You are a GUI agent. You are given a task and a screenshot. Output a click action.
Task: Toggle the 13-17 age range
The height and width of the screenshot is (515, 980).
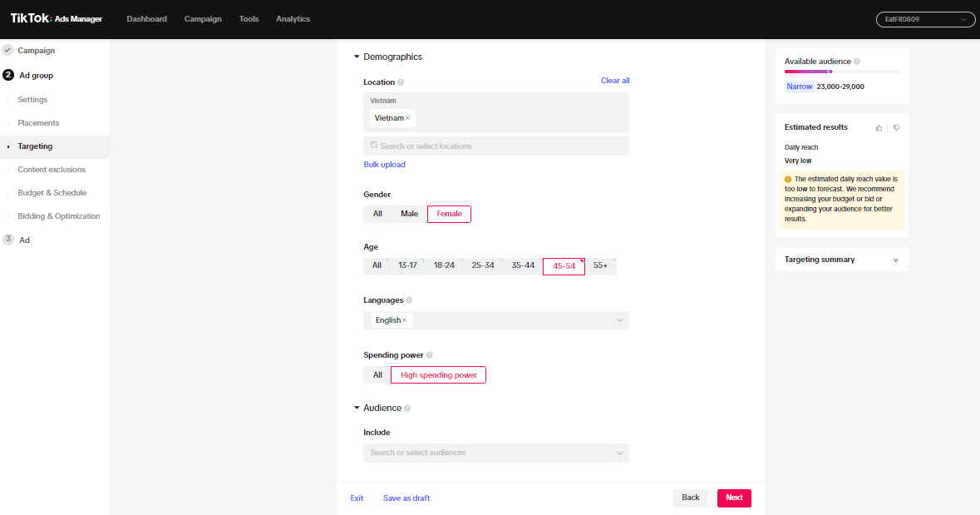[x=407, y=266]
